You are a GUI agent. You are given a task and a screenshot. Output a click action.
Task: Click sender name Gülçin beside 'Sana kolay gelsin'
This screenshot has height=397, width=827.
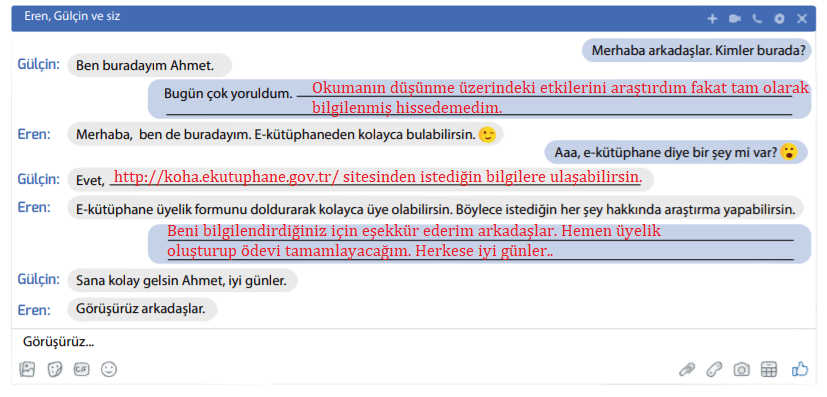tap(39, 279)
